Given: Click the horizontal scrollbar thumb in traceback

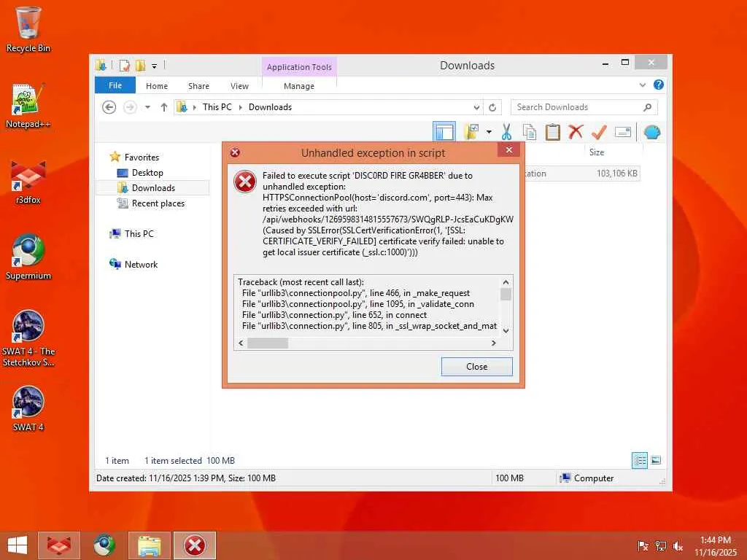Looking at the screenshot, I should pos(268,343).
